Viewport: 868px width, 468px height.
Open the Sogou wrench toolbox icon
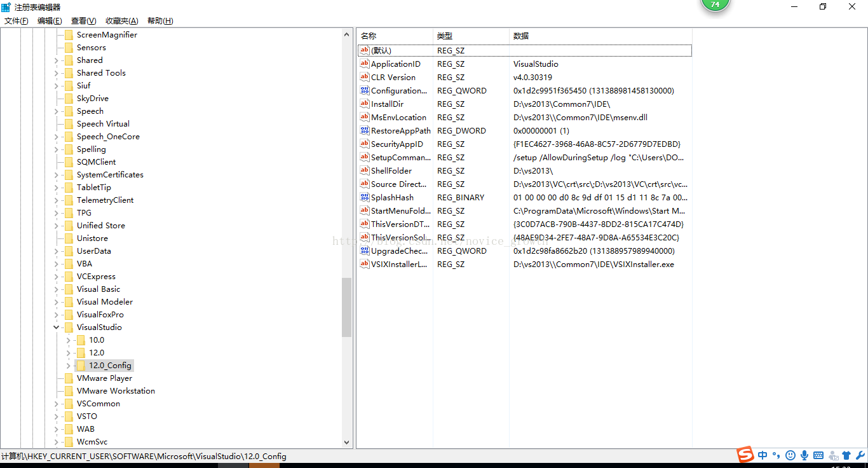click(x=860, y=455)
